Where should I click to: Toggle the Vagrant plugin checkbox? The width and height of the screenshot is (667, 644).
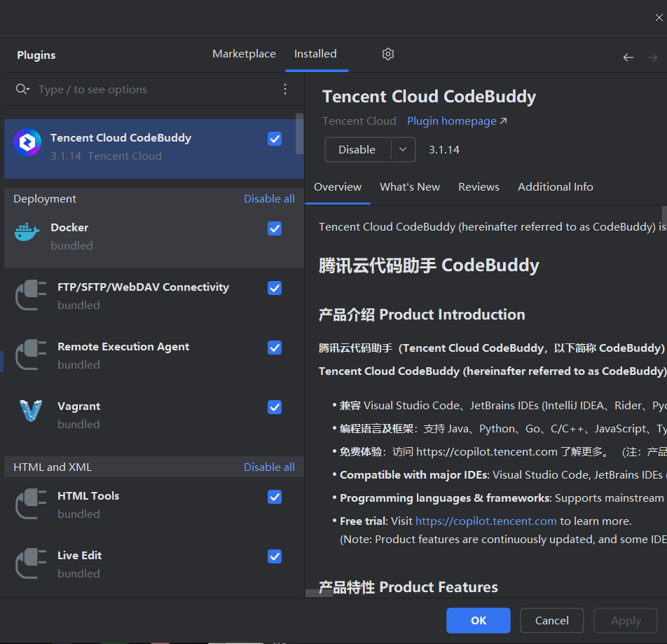pos(275,407)
